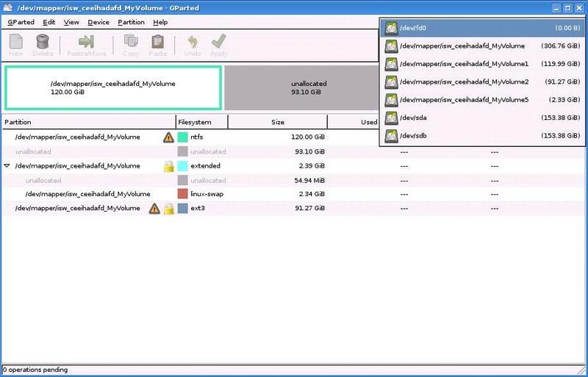Click the warning icon on ntfs row
Image resolution: width=588 pixels, height=377 pixels.
coord(168,137)
